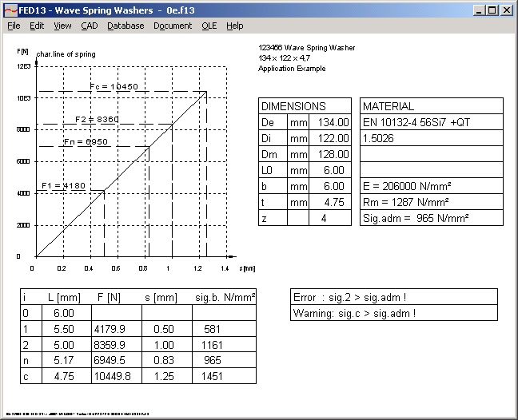The width and height of the screenshot is (518, 420).
Task: Minimize the FED13 window
Action: point(480,10)
